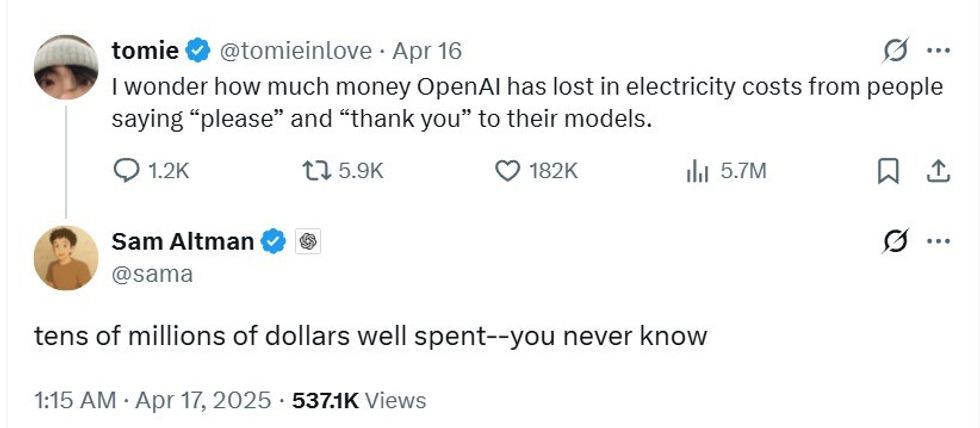Open view analytics showing 5.7M
This screenshot has height=428, width=980.
[x=697, y=171]
